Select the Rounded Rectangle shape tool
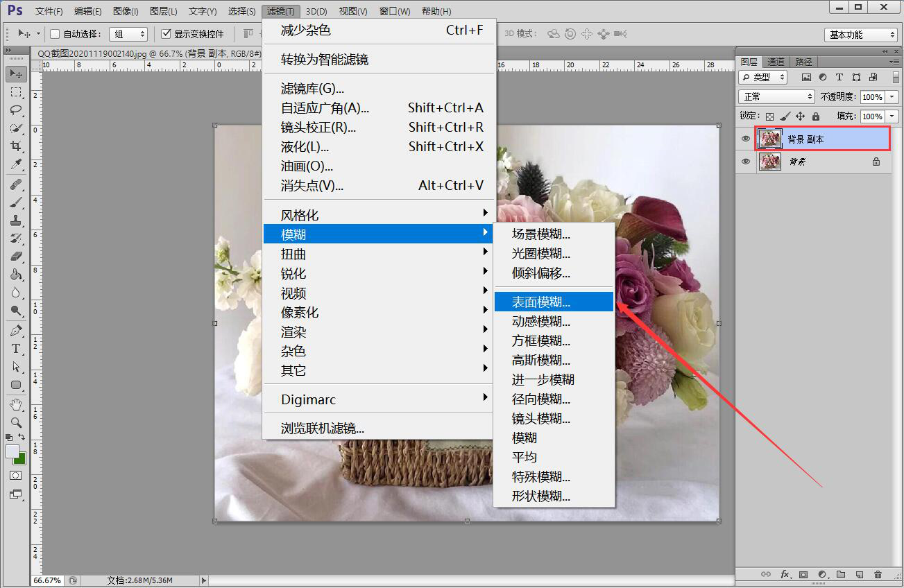Viewport: 904px width, 588px height. point(16,385)
